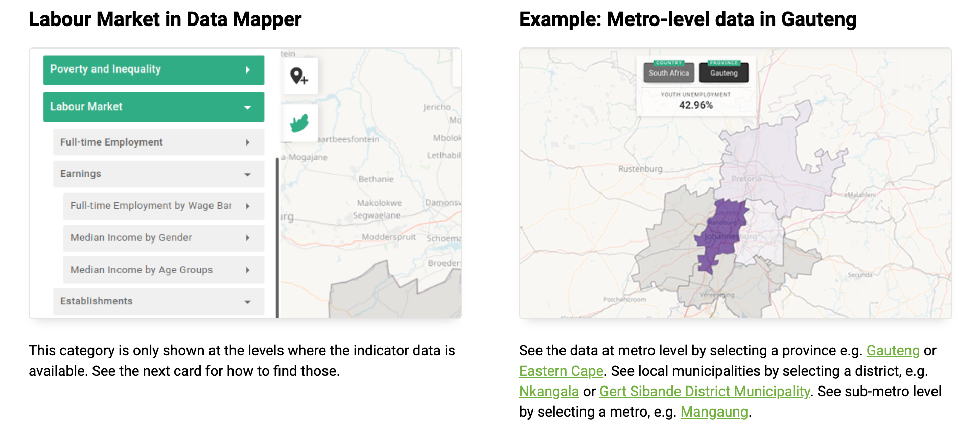
Task: Open the Gauteng link
Action: [893, 351]
